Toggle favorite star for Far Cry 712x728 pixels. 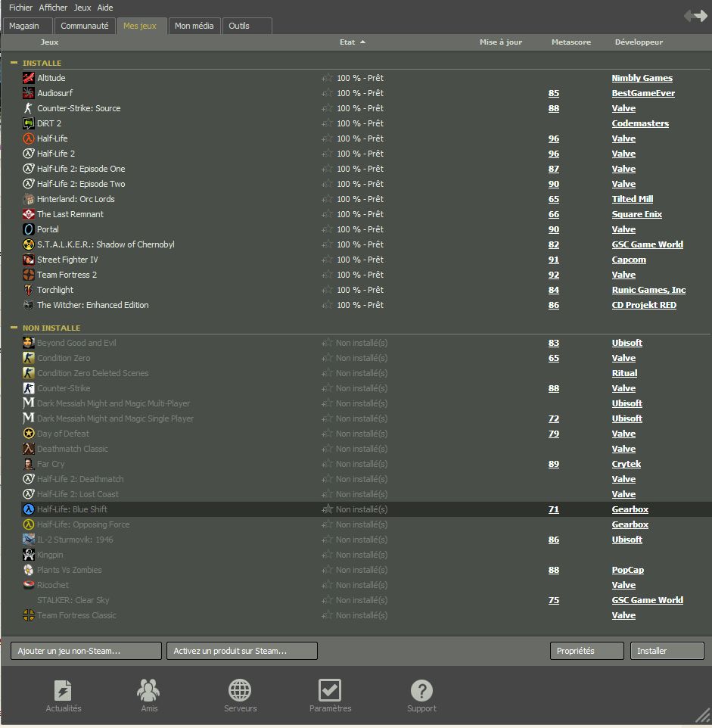(327, 464)
